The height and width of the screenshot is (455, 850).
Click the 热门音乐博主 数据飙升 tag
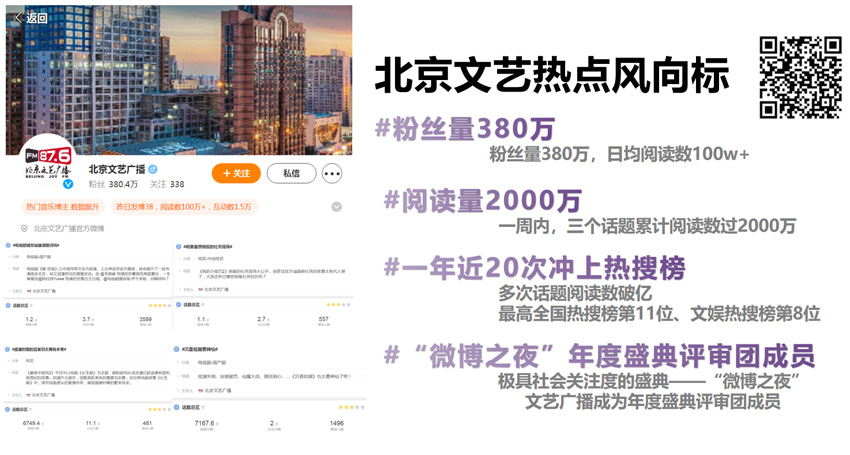[63, 207]
